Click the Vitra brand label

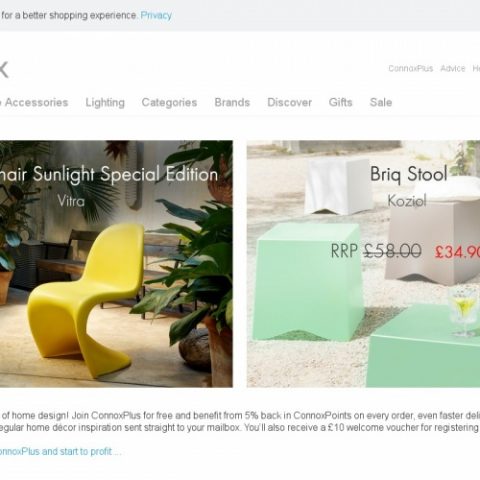71,201
